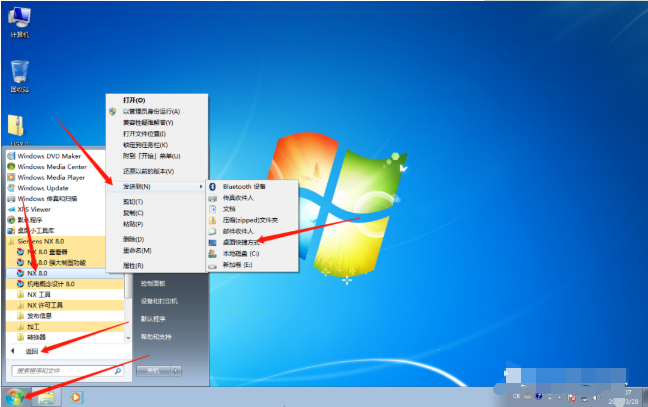Click the Action Center flag tray icon

click(572, 398)
